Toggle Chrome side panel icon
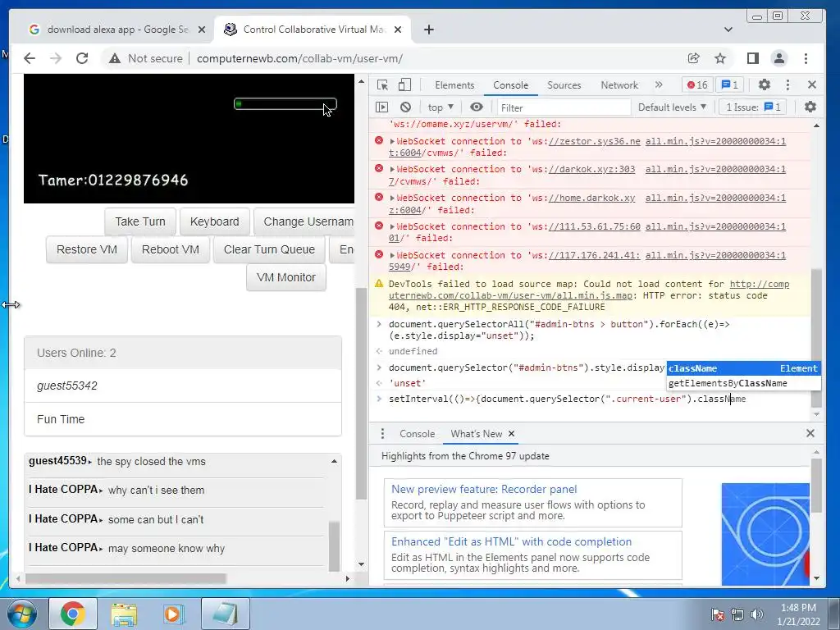 coord(753,58)
